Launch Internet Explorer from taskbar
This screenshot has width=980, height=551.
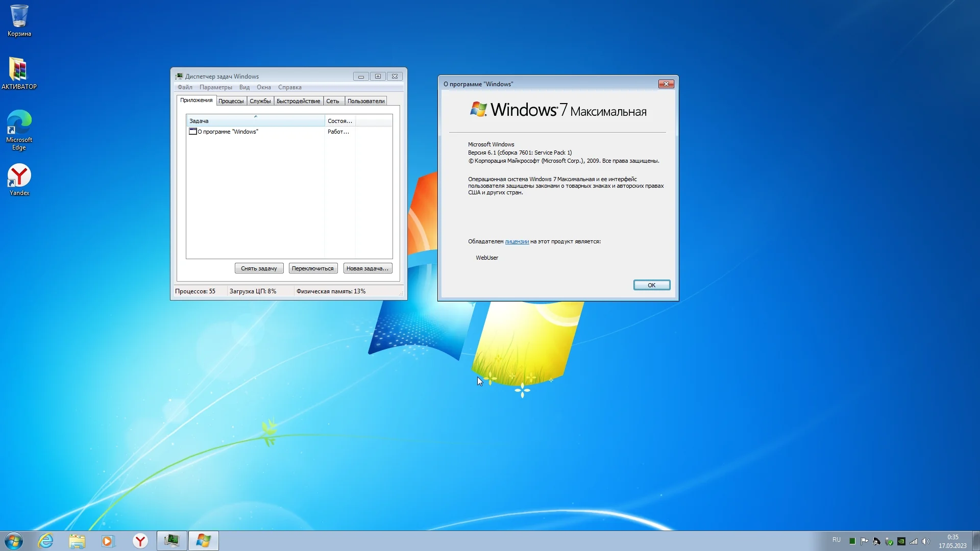click(46, 541)
